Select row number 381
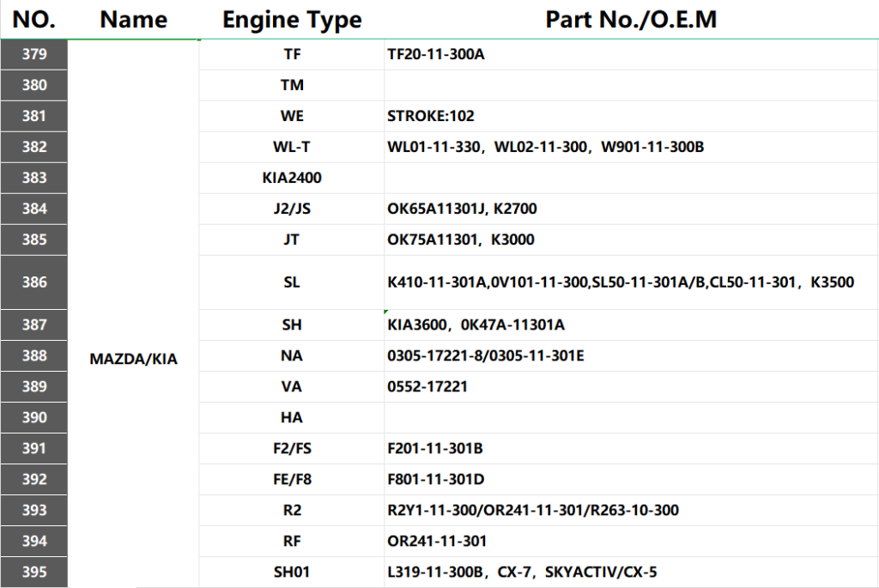This screenshot has height=588, width=879. [33, 116]
